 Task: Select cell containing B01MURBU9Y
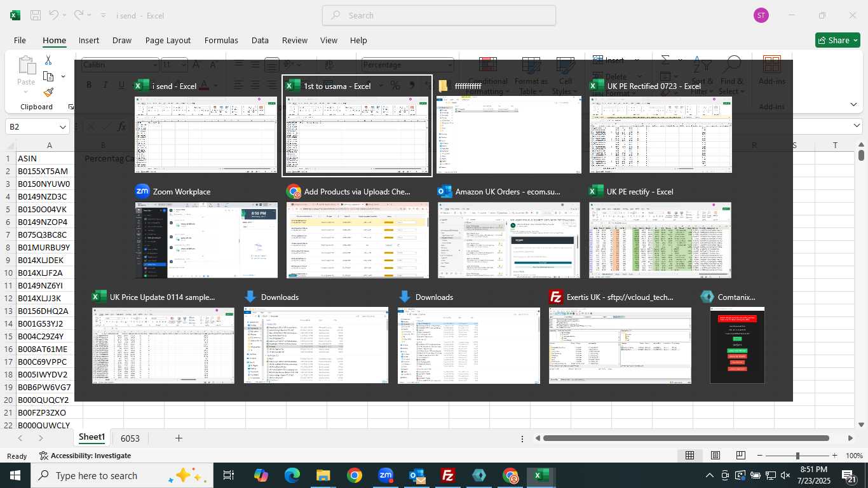click(49, 247)
